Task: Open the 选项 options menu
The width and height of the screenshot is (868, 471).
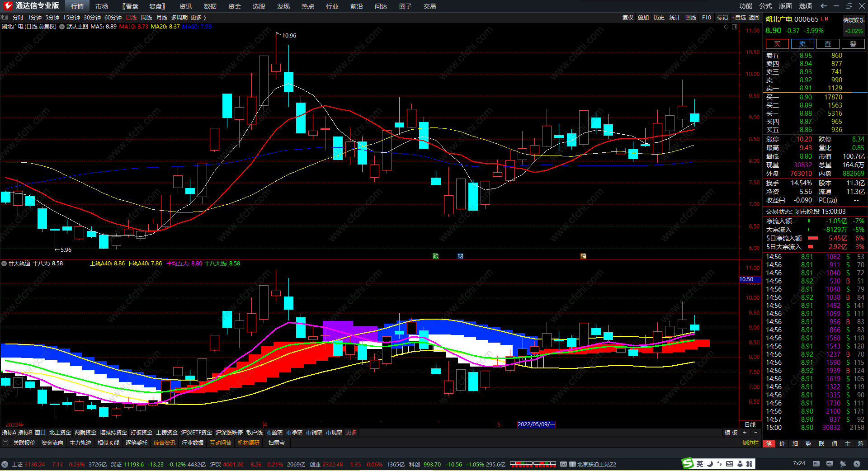Action: (x=806, y=6)
